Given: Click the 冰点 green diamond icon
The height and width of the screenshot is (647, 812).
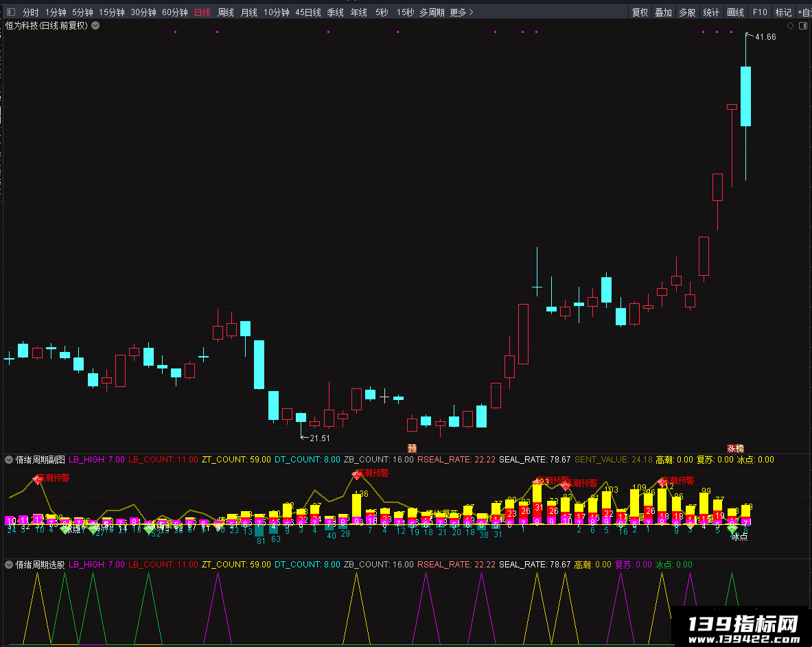Looking at the screenshot, I should coord(732,528).
